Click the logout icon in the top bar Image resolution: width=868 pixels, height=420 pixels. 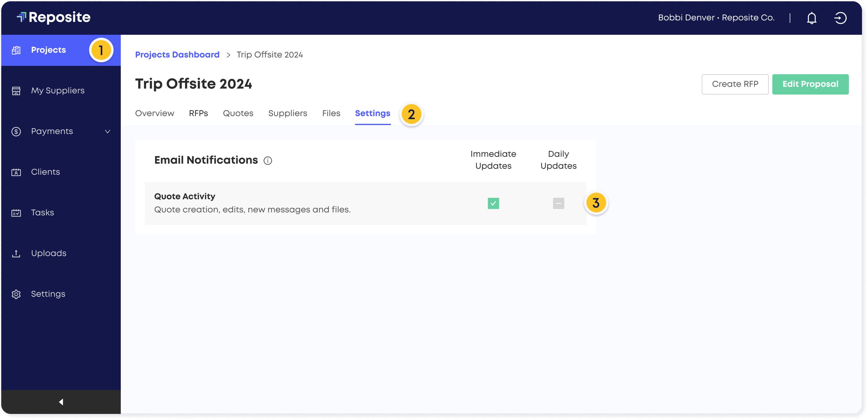click(x=841, y=18)
